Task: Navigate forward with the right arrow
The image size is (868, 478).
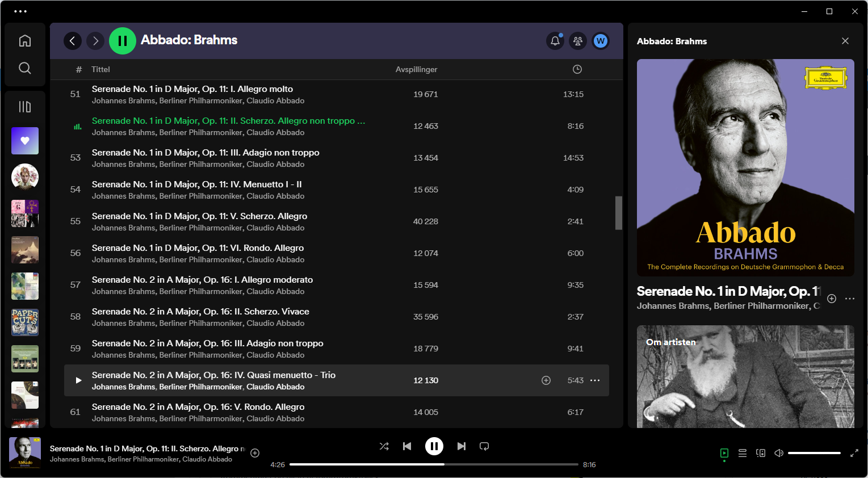Action: [95, 41]
